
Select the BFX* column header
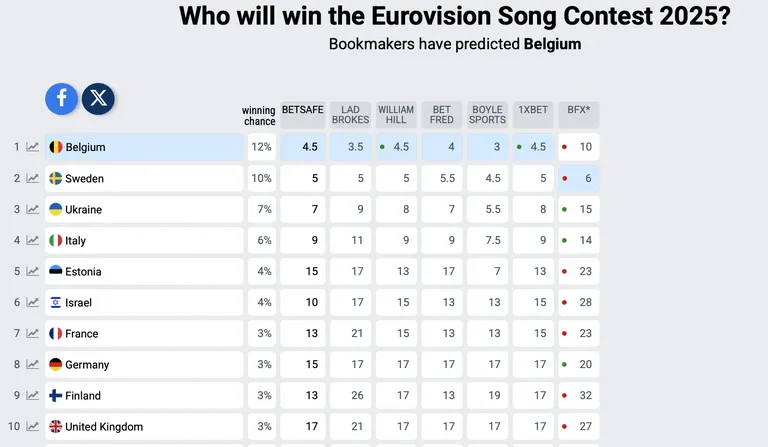point(579,115)
